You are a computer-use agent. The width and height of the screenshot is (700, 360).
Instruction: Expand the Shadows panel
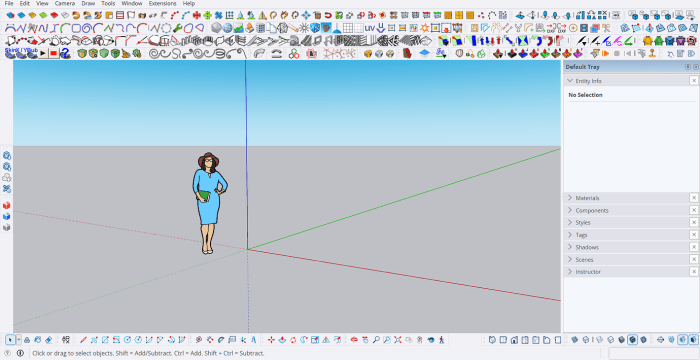[570, 247]
